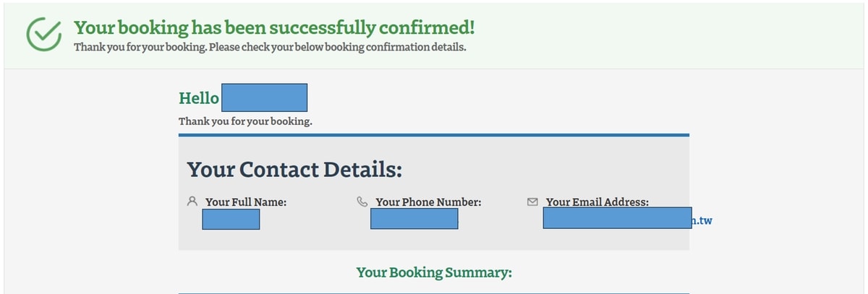Image resolution: width=868 pixels, height=294 pixels.
Task: Click the blue divider line above contact details
Action: 434,134
